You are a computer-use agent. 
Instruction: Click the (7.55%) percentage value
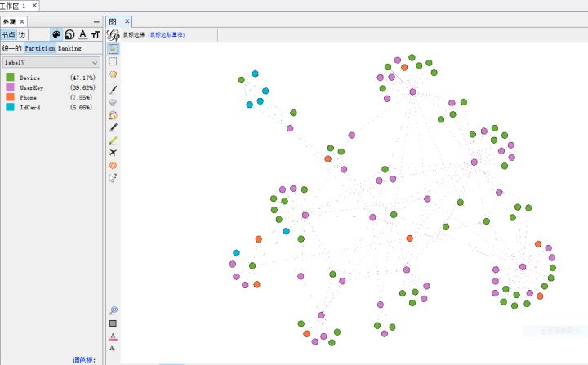81,97
